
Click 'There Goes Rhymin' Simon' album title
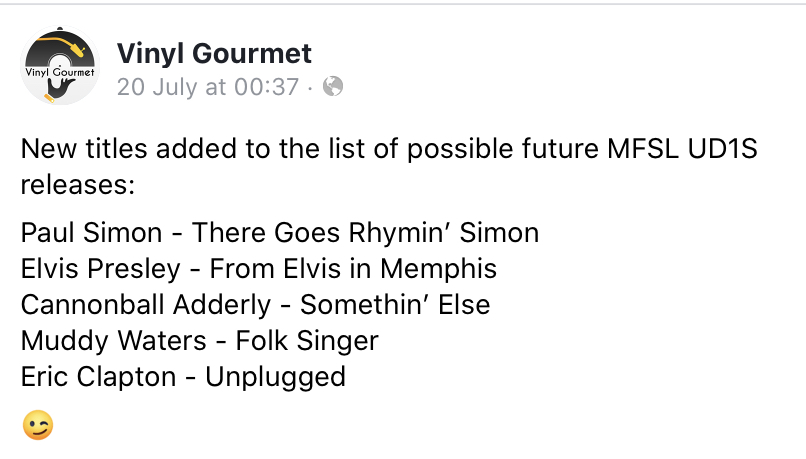coord(365,233)
